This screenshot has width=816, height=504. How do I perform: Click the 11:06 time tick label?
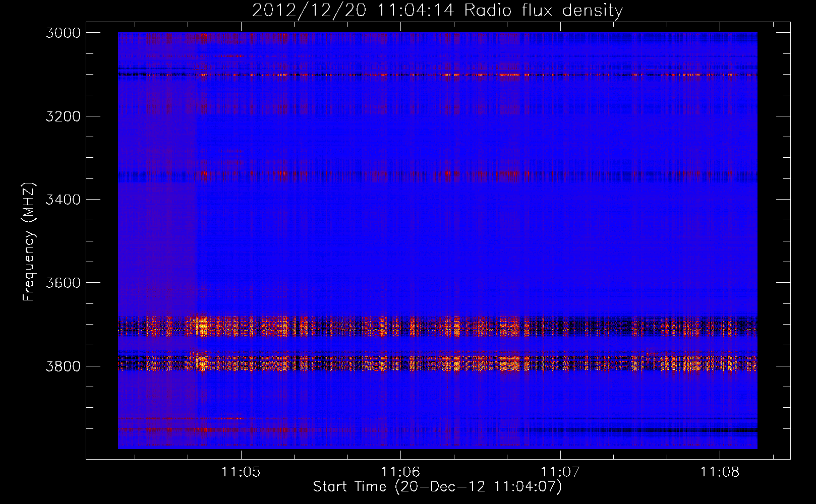(x=400, y=472)
